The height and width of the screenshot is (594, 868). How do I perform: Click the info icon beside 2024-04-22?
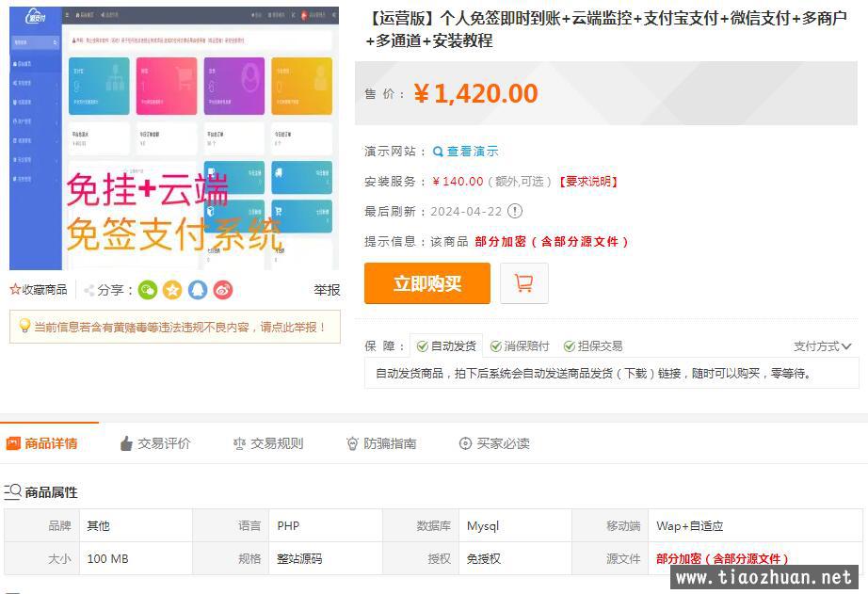pyautogui.click(x=515, y=211)
